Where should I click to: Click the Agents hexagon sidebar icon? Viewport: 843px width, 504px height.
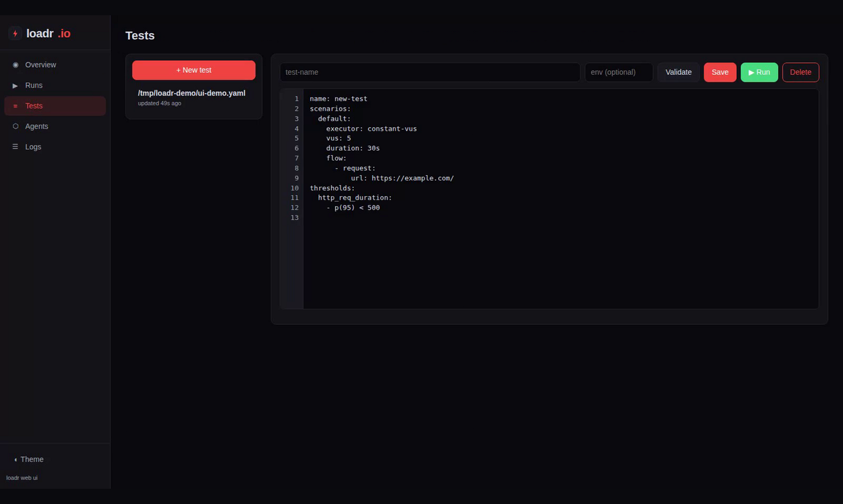(16, 127)
